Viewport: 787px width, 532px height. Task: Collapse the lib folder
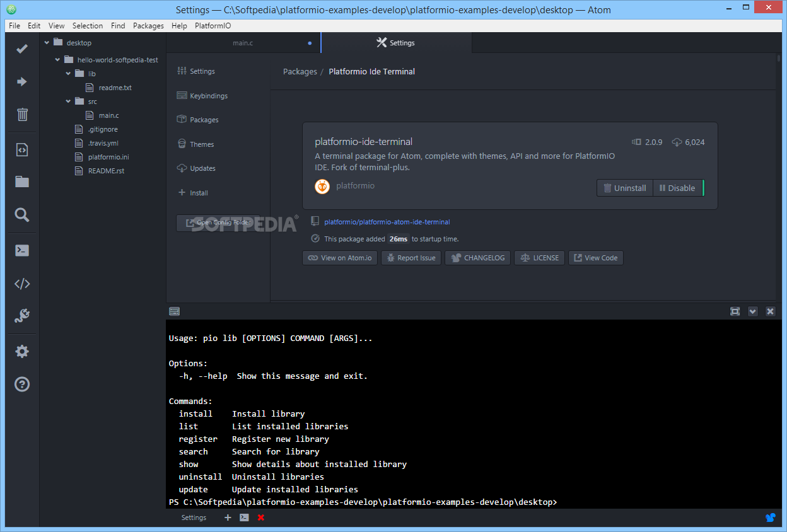[x=69, y=74]
